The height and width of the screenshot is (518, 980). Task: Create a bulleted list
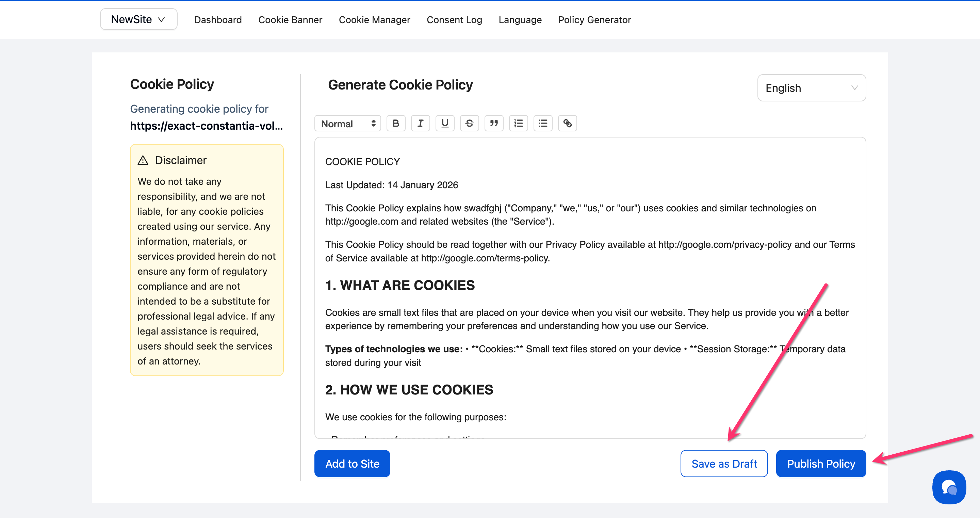pyautogui.click(x=543, y=123)
